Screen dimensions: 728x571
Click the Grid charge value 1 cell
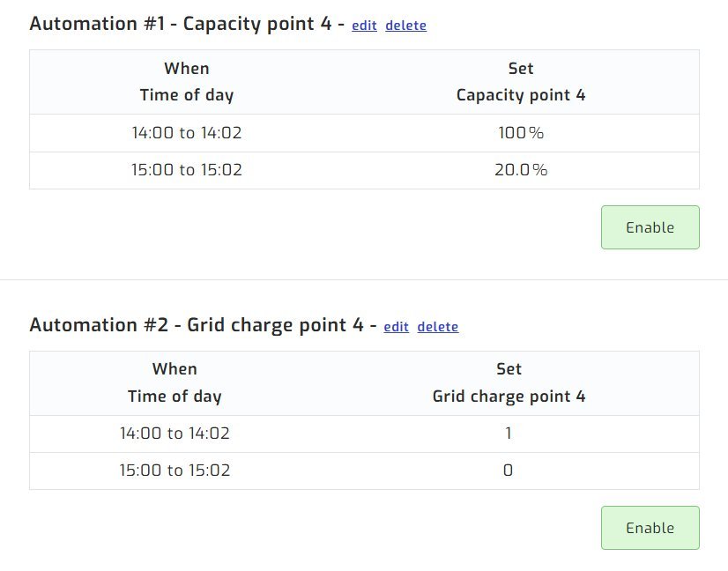tap(509, 434)
